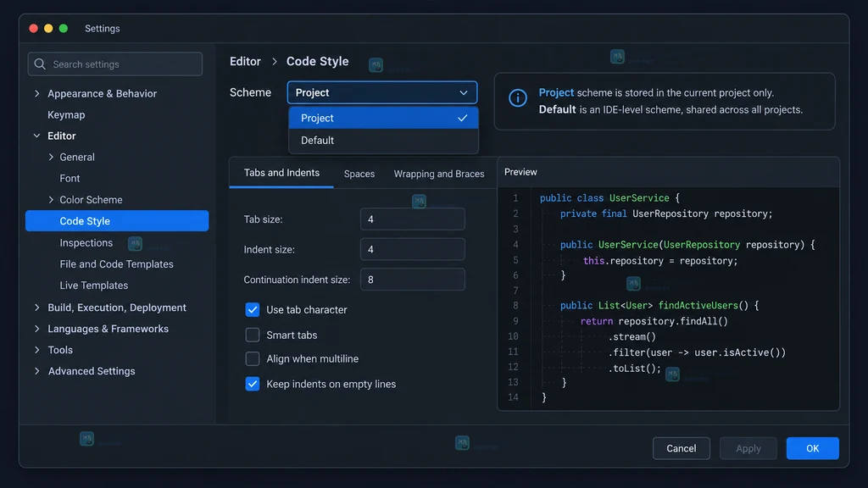Open Wrapping and Braces tab
The image size is (868, 488).
[x=439, y=174]
